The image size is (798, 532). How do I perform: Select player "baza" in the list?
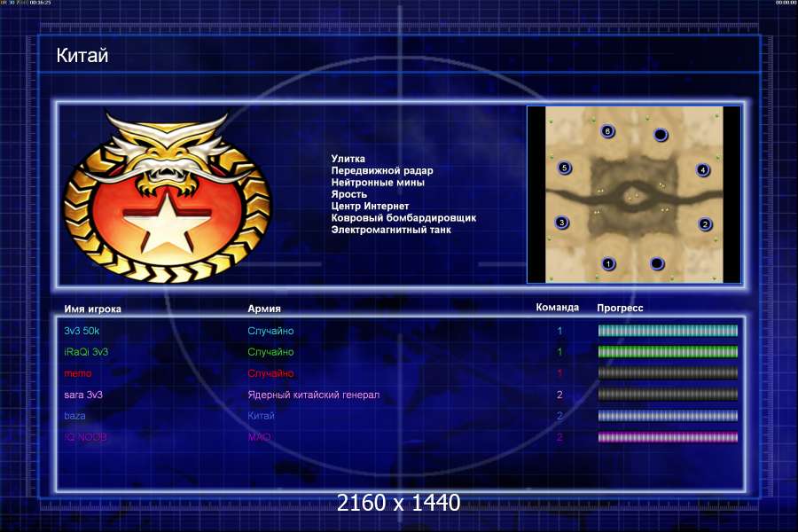[x=74, y=416]
